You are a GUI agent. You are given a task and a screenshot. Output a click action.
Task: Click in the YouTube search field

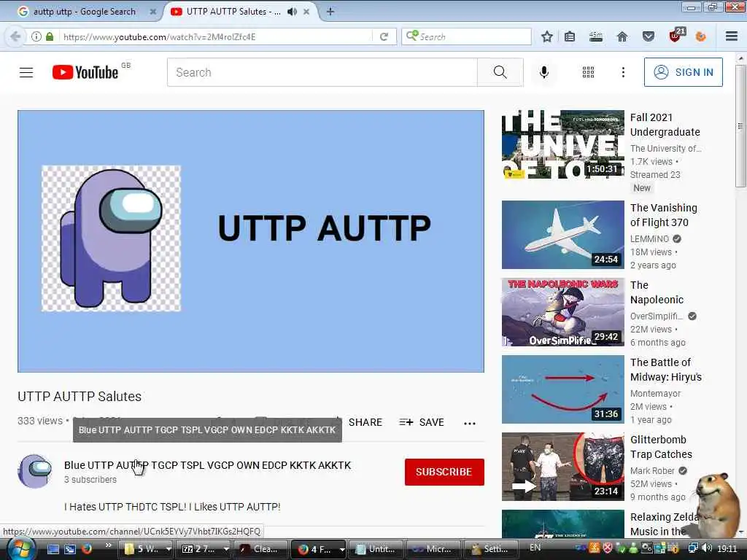coord(322,72)
